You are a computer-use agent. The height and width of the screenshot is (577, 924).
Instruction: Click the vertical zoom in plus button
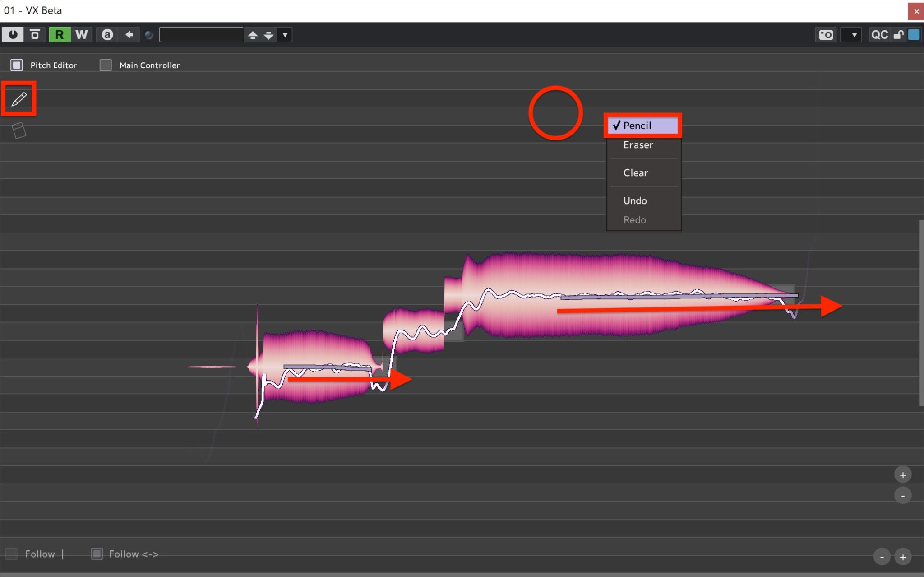click(x=902, y=475)
